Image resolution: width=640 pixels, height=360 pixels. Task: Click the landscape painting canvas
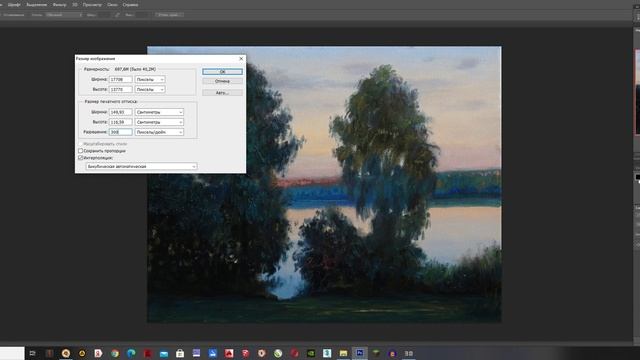point(324,184)
